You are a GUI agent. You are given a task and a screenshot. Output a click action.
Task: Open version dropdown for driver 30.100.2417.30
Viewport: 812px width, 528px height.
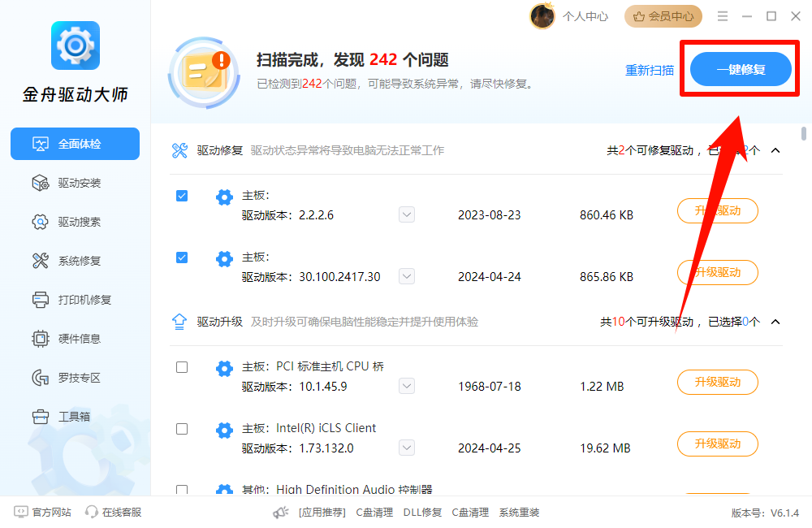coord(407,276)
